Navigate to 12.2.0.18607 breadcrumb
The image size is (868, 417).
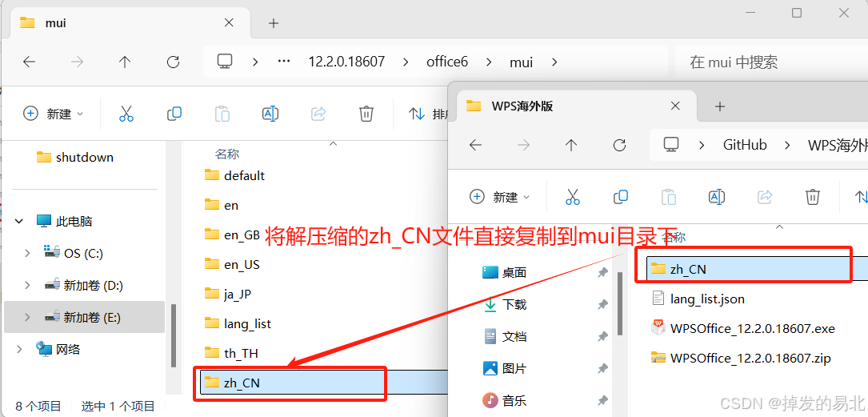(346, 62)
